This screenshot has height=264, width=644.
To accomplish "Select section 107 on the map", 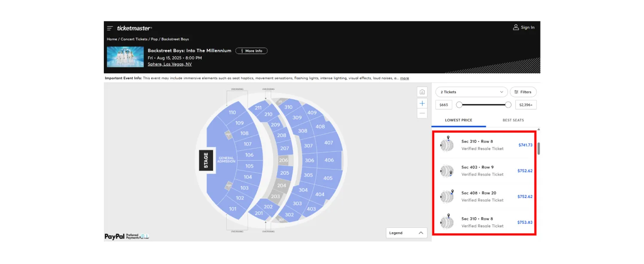I will [248, 144].
